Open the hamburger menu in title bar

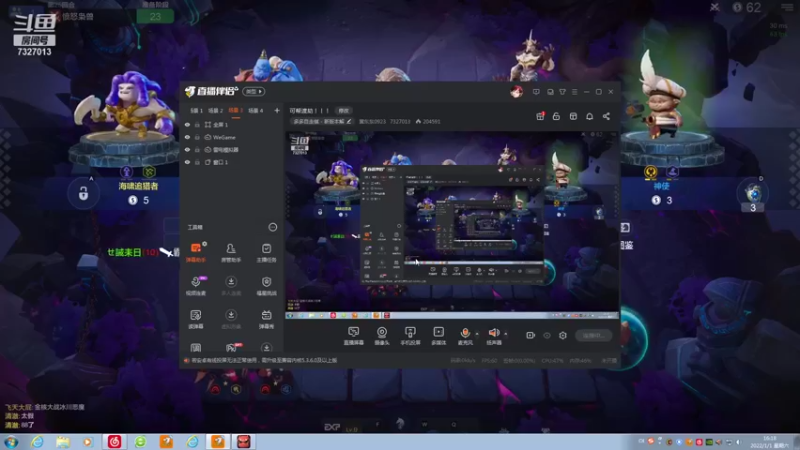[574, 92]
